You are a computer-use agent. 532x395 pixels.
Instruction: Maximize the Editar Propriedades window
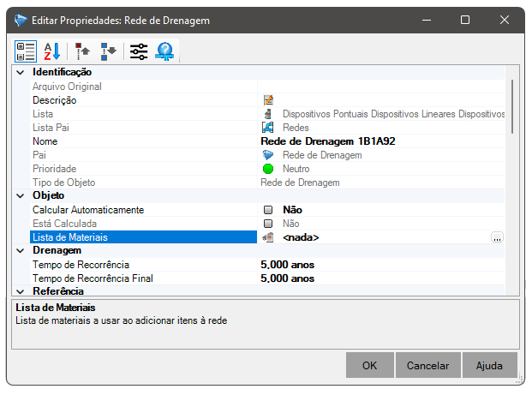[x=465, y=20]
